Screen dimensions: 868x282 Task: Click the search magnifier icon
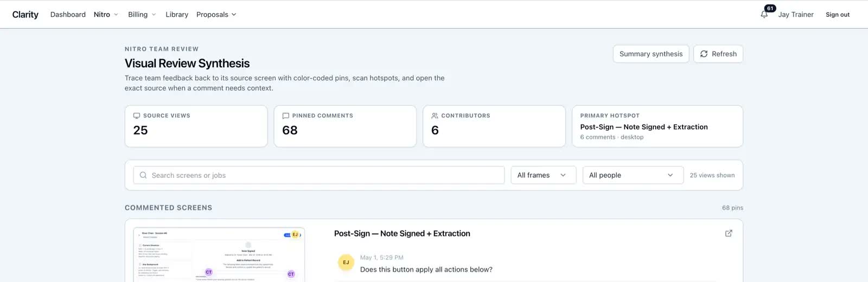click(143, 175)
